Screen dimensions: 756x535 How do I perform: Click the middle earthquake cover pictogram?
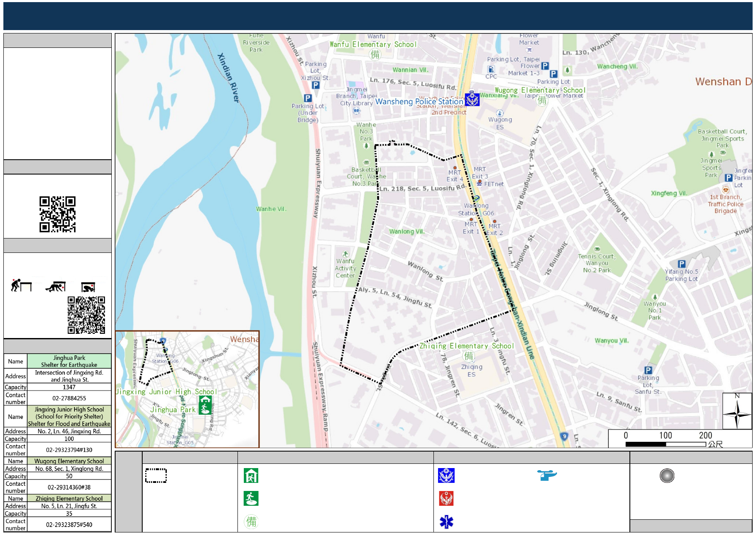pyautogui.click(x=55, y=287)
